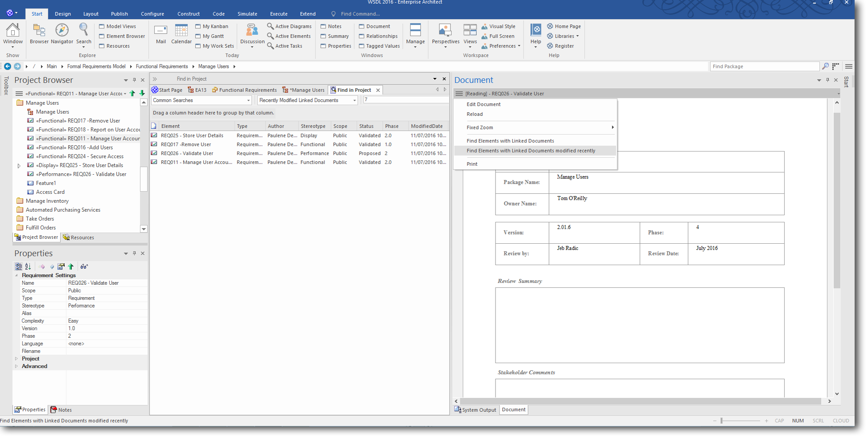The width and height of the screenshot is (868, 438).
Task: Toggle the My Kanban checkbox
Action: pos(198,26)
